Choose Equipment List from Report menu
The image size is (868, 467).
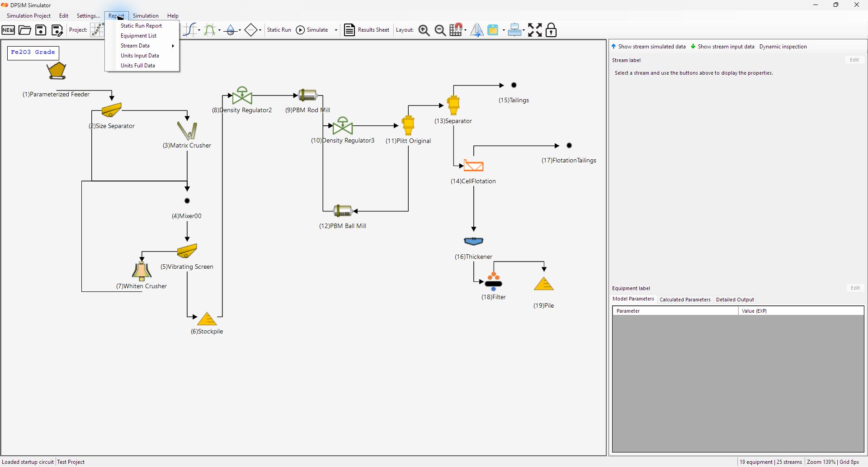[142, 36]
